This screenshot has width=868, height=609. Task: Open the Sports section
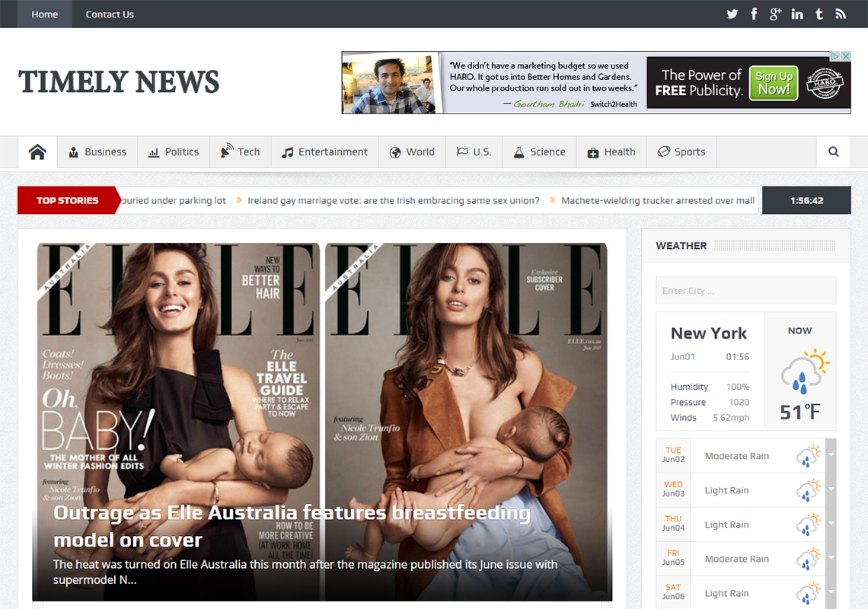click(681, 151)
